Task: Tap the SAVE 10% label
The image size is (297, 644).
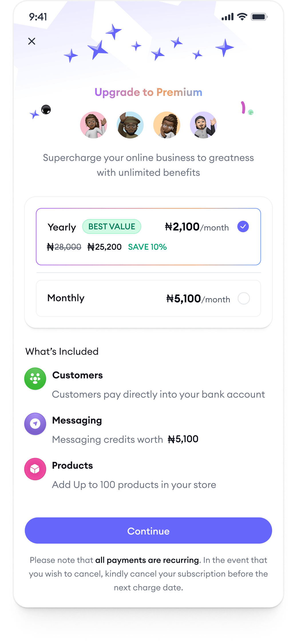Action: coord(147,247)
